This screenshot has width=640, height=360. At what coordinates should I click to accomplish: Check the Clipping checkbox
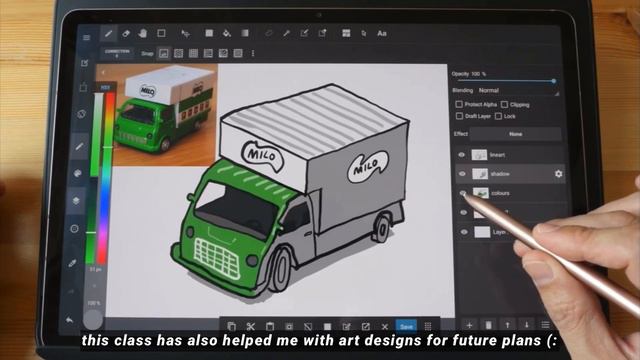[504, 104]
